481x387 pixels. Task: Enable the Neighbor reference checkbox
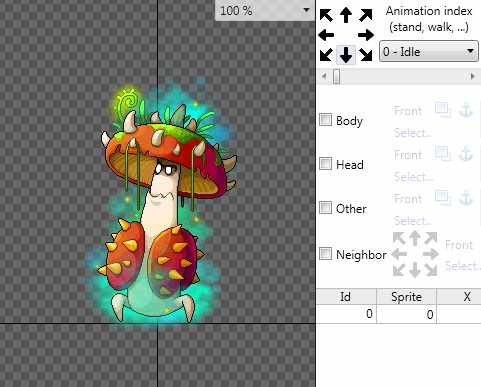coord(325,254)
